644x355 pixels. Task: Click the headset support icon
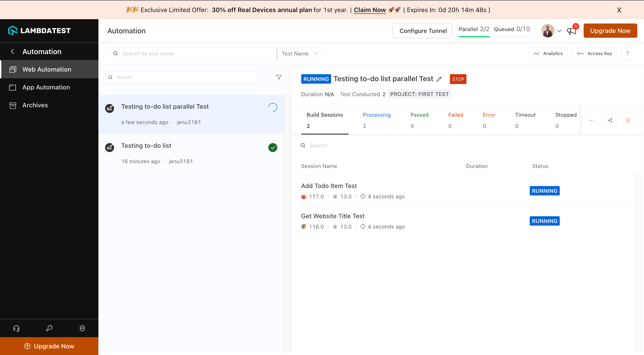point(16,328)
